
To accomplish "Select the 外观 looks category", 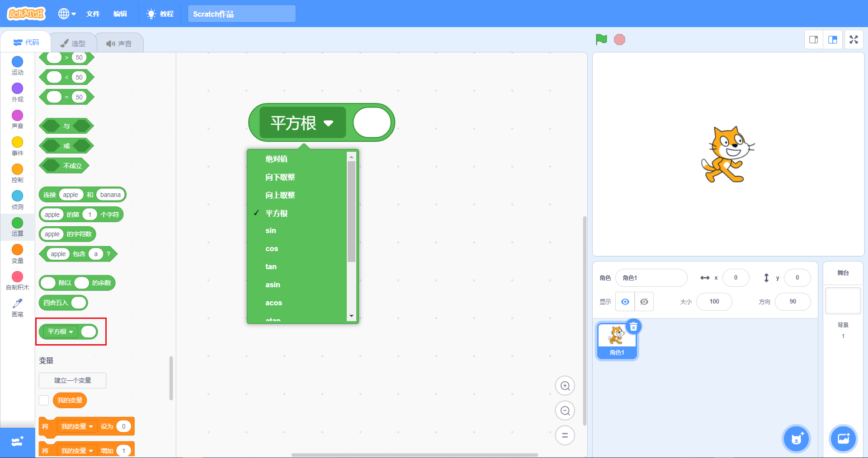I will pos(17,93).
